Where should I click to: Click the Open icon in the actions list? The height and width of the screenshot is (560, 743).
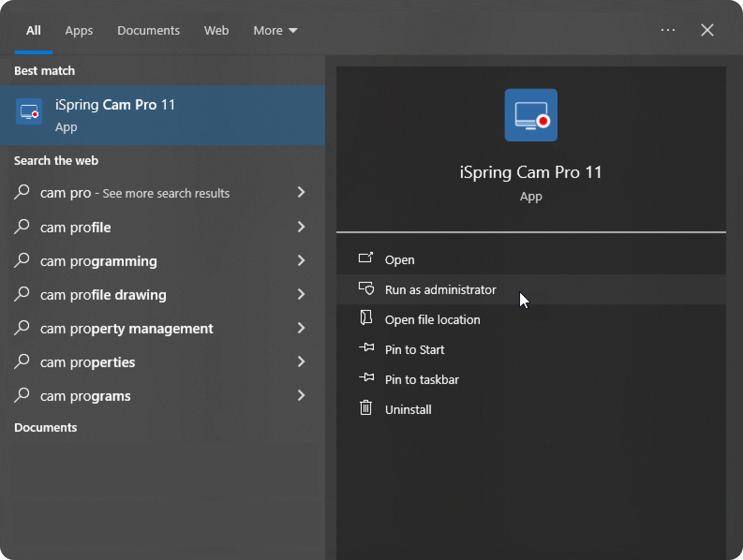[x=366, y=258]
